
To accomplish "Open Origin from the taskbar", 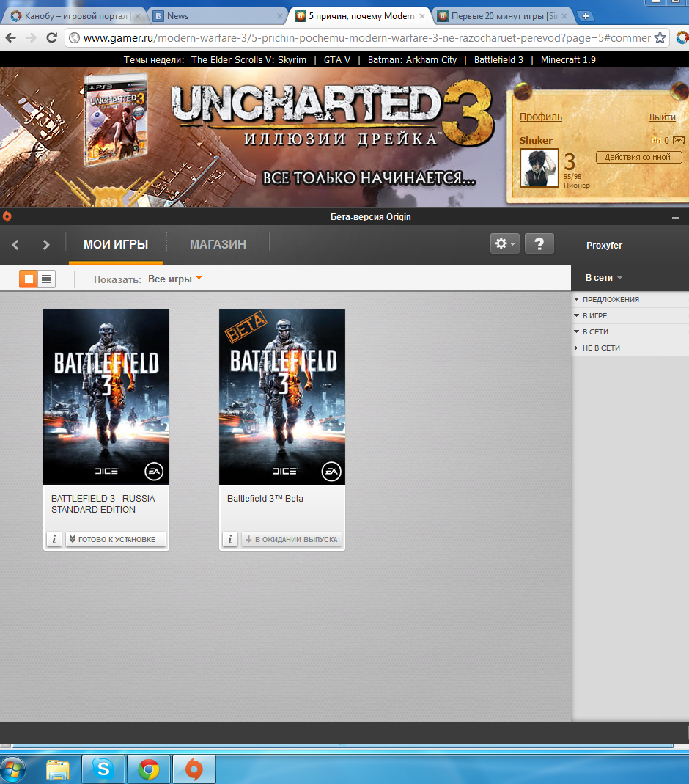I will coord(194,769).
